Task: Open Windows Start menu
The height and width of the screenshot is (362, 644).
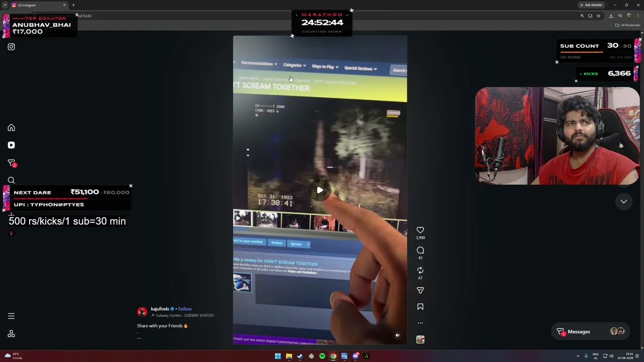Action: 278,356
